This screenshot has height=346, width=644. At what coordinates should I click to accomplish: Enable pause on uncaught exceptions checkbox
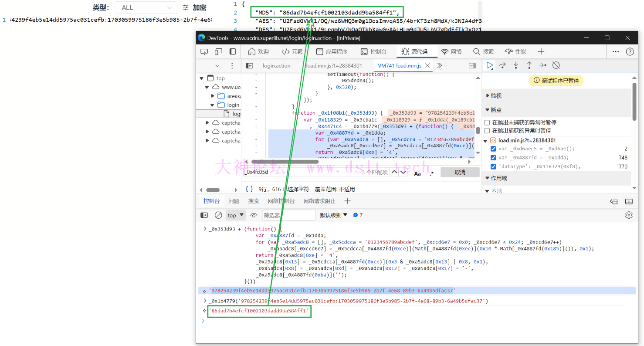487,122
